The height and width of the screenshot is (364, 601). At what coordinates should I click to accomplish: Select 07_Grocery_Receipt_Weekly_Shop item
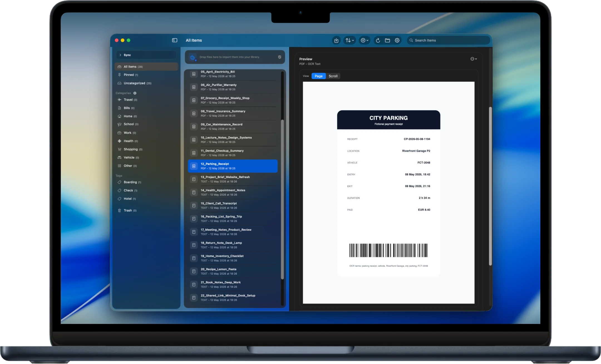[233, 100]
